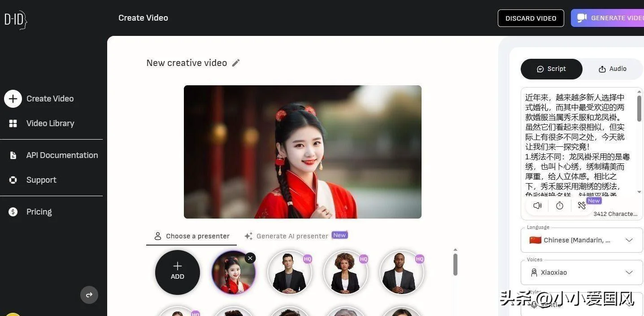The width and height of the screenshot is (644, 316).
Task: Select the curly-haired woman presenter
Action: (345, 272)
